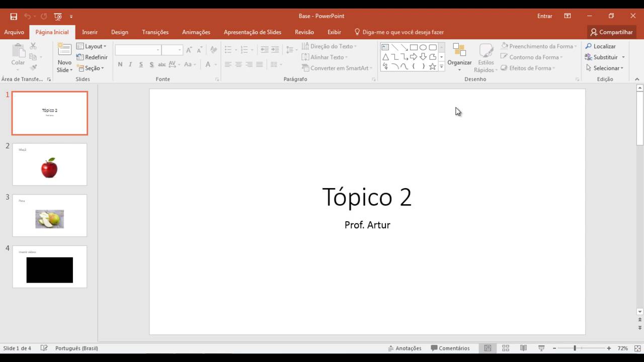
Task: Toggle strikethrough abc formatting
Action: 162,64
